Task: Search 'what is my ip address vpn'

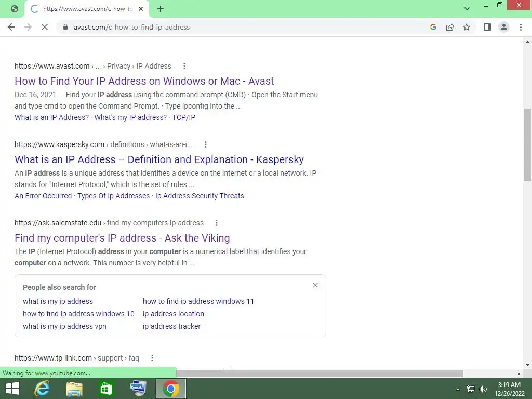Action: point(64,326)
